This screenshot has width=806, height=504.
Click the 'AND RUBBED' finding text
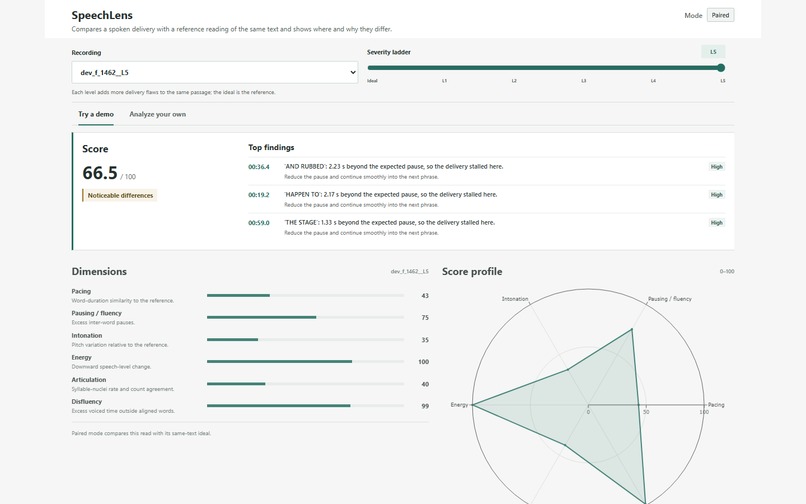394,167
